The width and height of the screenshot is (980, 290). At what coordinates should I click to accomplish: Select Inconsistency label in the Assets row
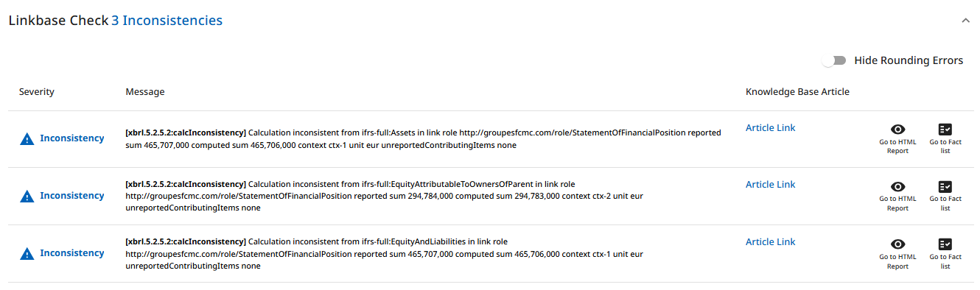pyautogui.click(x=72, y=138)
